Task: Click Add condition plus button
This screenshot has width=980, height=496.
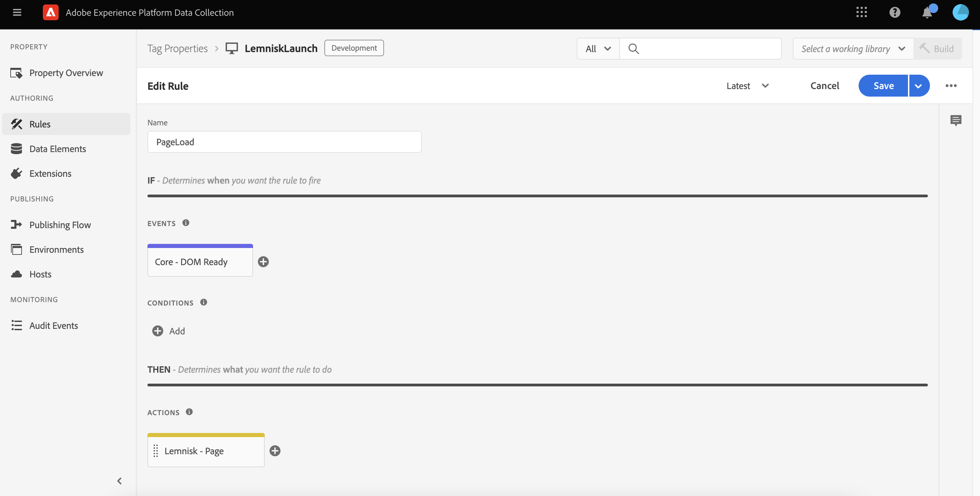Action: 158,330
